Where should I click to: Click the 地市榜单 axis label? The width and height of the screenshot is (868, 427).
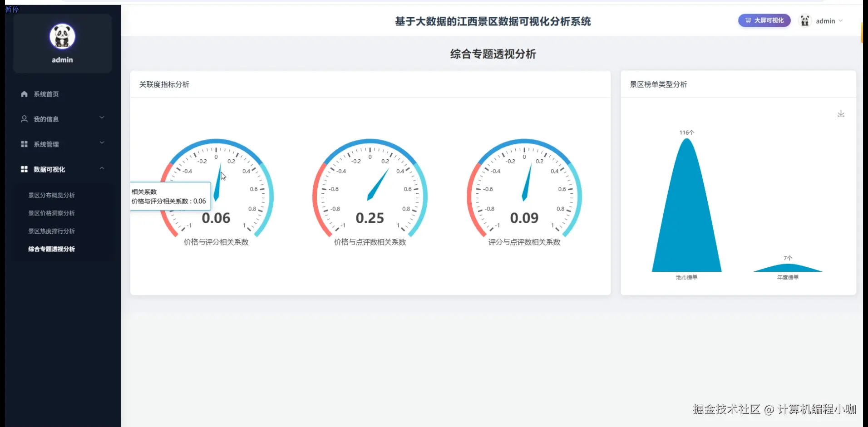(686, 277)
